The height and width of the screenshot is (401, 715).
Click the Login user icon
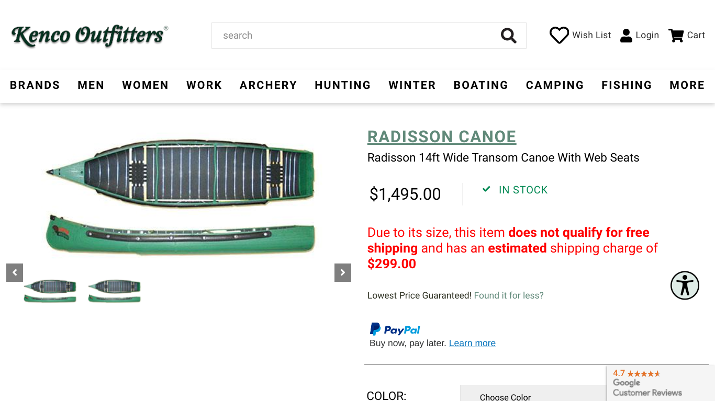pos(626,36)
